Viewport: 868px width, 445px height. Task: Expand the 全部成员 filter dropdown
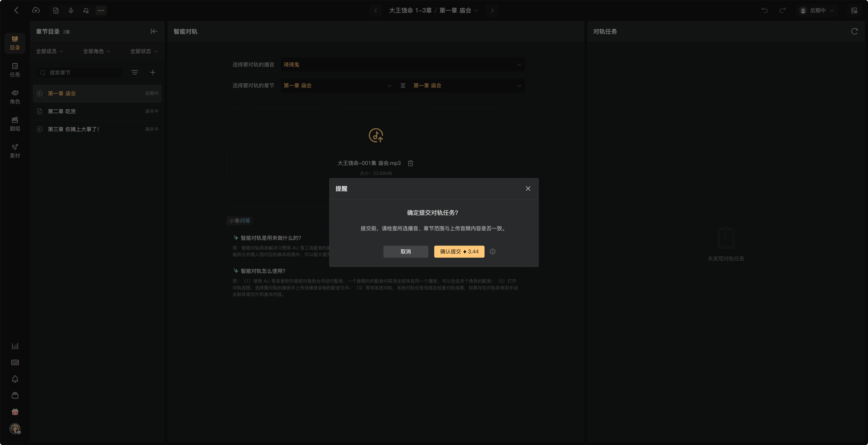[x=50, y=51]
